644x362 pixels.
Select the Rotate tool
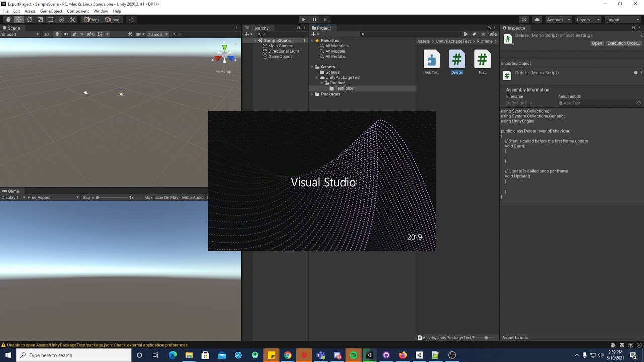[x=29, y=20]
